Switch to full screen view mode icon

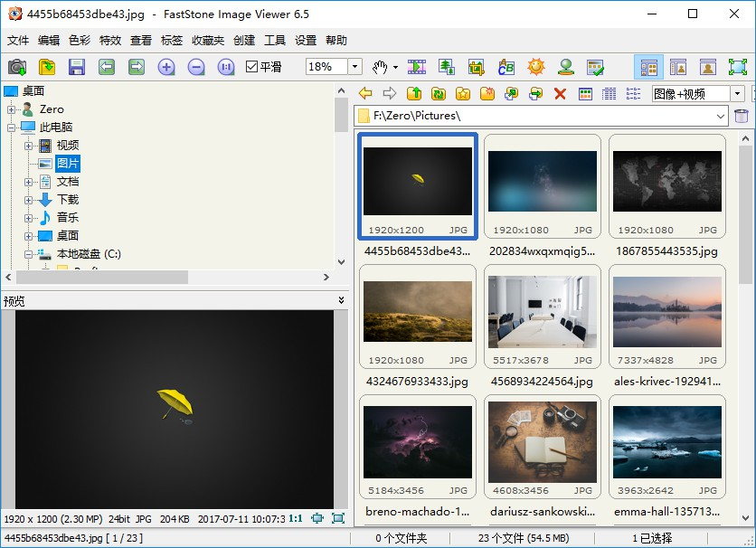point(736,67)
